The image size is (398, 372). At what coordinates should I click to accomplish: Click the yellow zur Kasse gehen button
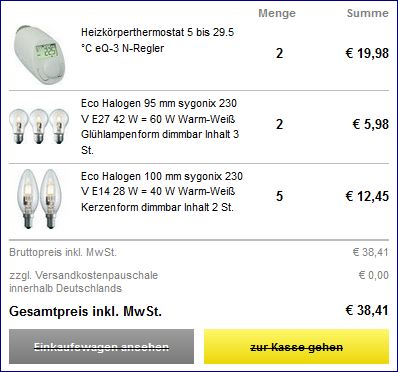pyautogui.click(x=296, y=347)
